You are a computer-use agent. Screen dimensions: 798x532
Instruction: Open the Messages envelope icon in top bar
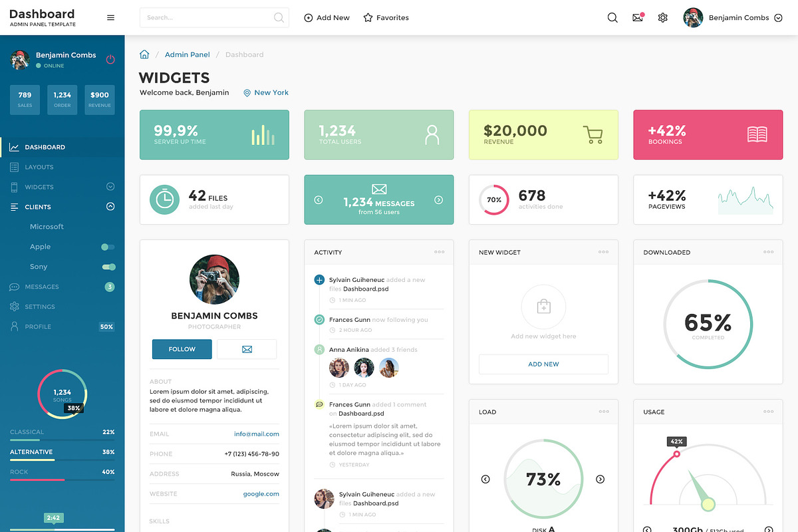click(x=638, y=17)
